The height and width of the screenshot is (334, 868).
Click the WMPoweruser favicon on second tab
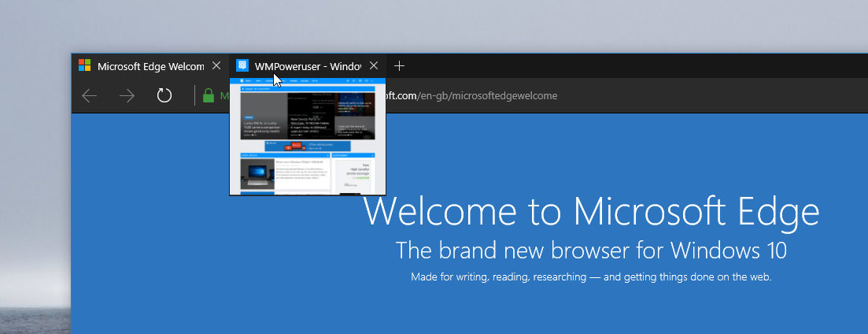pyautogui.click(x=242, y=65)
